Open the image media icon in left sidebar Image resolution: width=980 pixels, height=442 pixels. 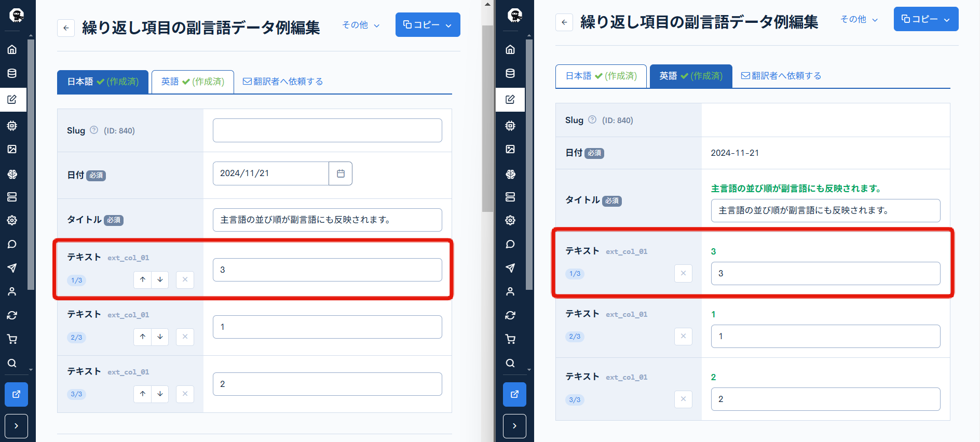pyautogui.click(x=12, y=149)
